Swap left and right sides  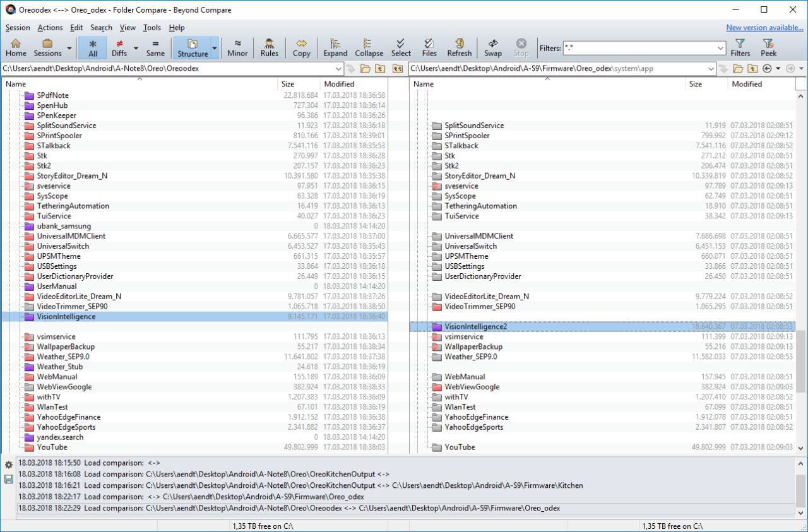493,48
